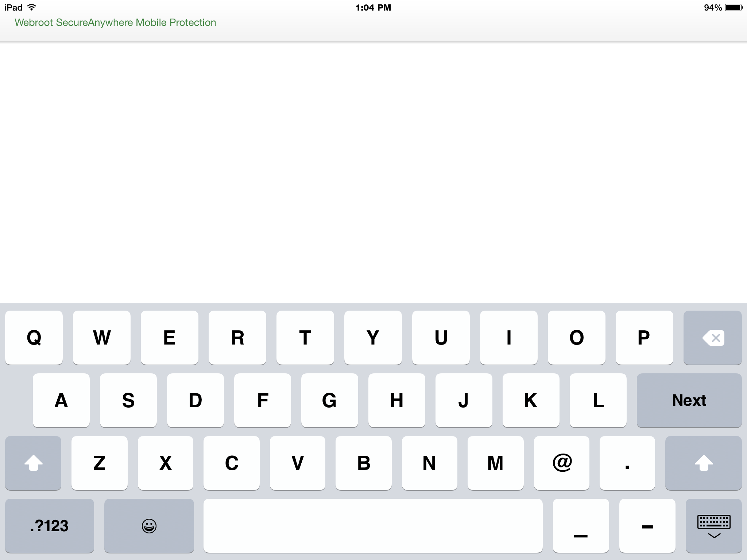Tap the space bar
This screenshot has width=747, height=560.
[x=373, y=526]
